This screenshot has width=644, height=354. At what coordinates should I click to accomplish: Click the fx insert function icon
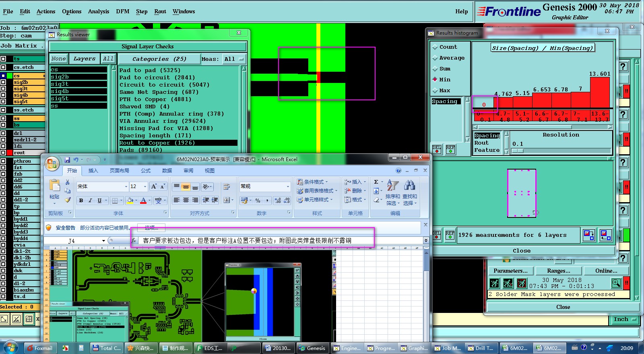click(134, 240)
